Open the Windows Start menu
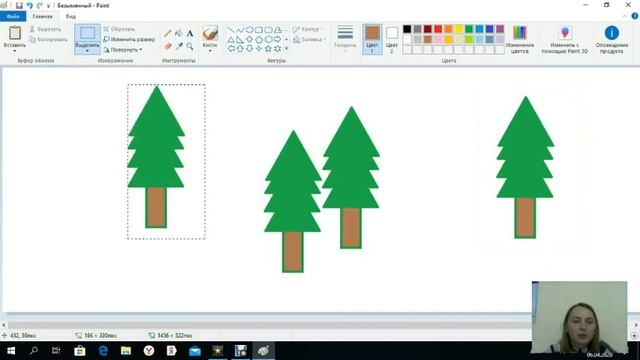 11,351
